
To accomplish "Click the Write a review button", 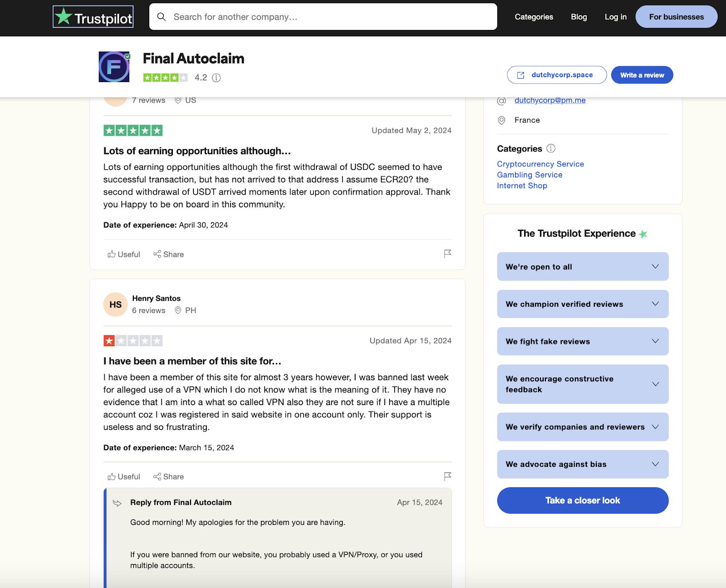I will click(x=642, y=75).
